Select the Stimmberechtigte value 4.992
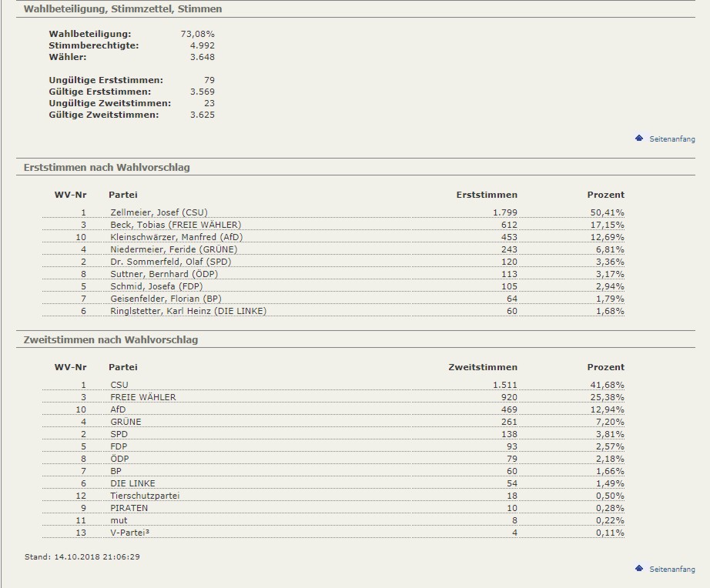Image resolution: width=710 pixels, height=588 pixels. click(203, 45)
